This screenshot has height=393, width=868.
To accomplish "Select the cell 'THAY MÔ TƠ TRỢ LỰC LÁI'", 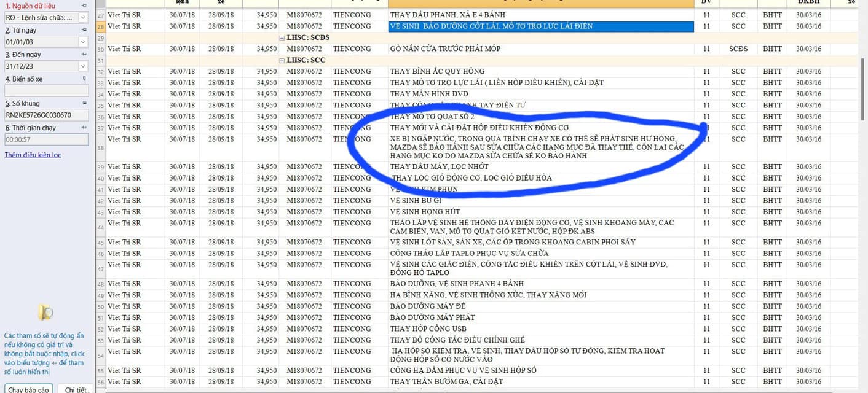I will (541, 82).
